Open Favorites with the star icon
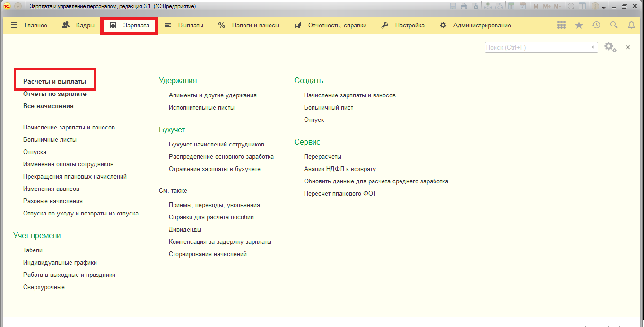This screenshot has height=327, width=644. tap(579, 25)
